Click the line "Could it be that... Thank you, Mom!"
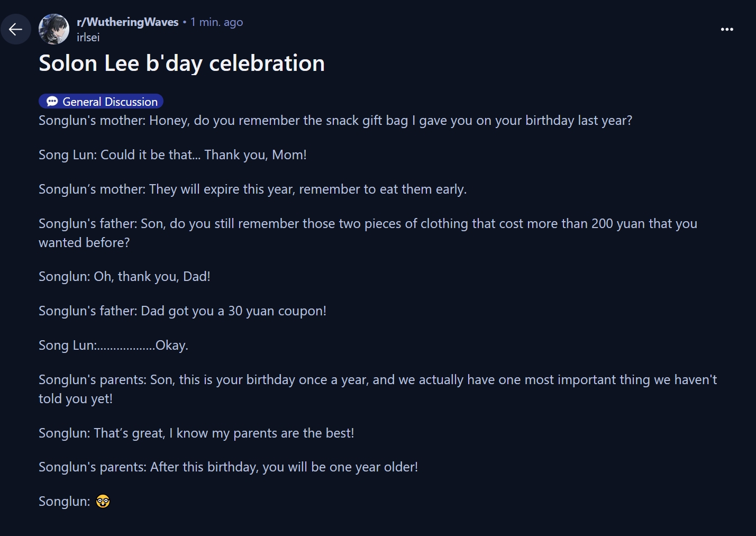Image resolution: width=756 pixels, height=536 pixels. point(172,155)
